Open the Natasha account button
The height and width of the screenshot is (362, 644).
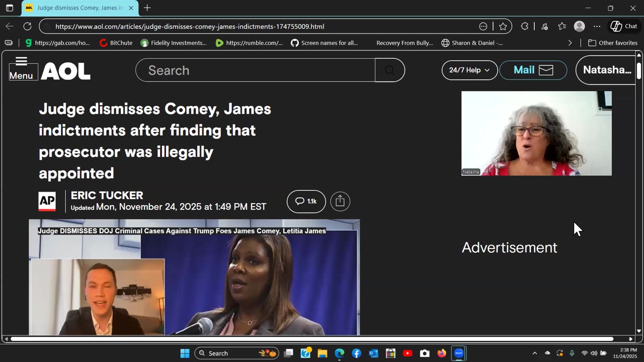[x=606, y=70]
